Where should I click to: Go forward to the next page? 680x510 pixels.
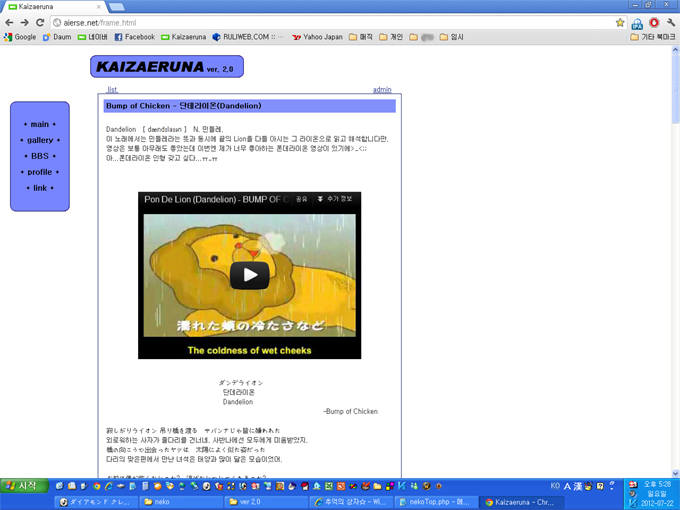pos(25,23)
